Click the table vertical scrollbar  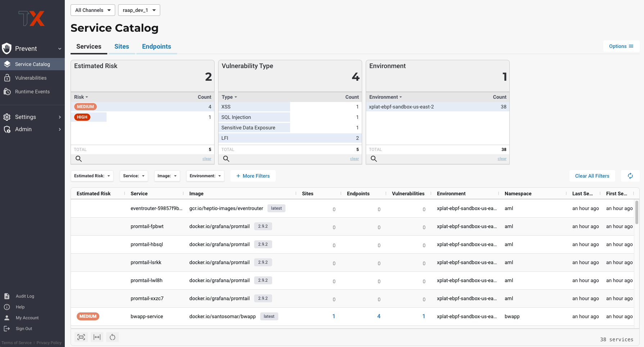[637, 213]
